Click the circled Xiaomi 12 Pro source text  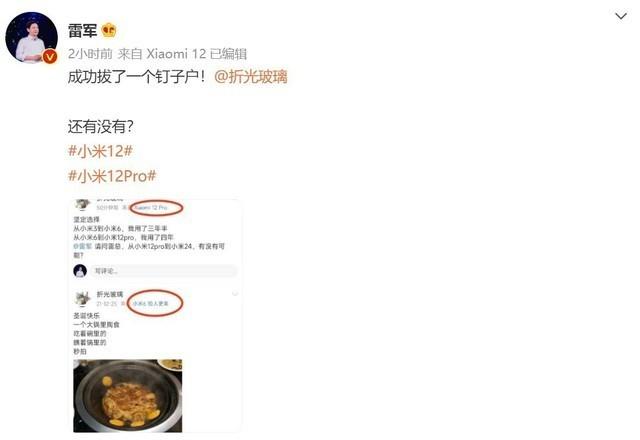[x=151, y=208]
